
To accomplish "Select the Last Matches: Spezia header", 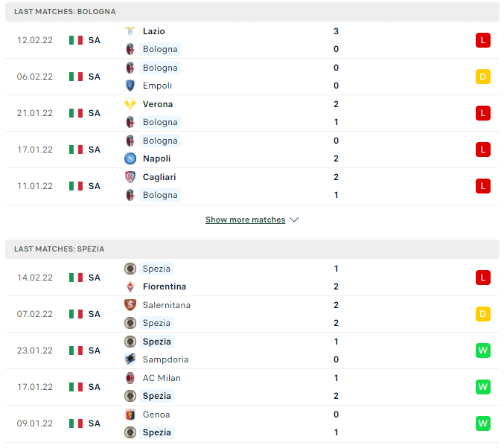I will (x=252, y=249).
